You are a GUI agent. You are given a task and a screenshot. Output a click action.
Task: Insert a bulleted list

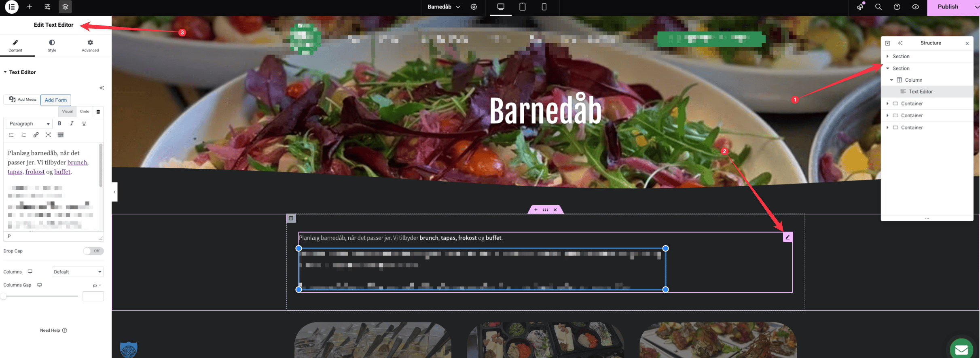pos(11,135)
